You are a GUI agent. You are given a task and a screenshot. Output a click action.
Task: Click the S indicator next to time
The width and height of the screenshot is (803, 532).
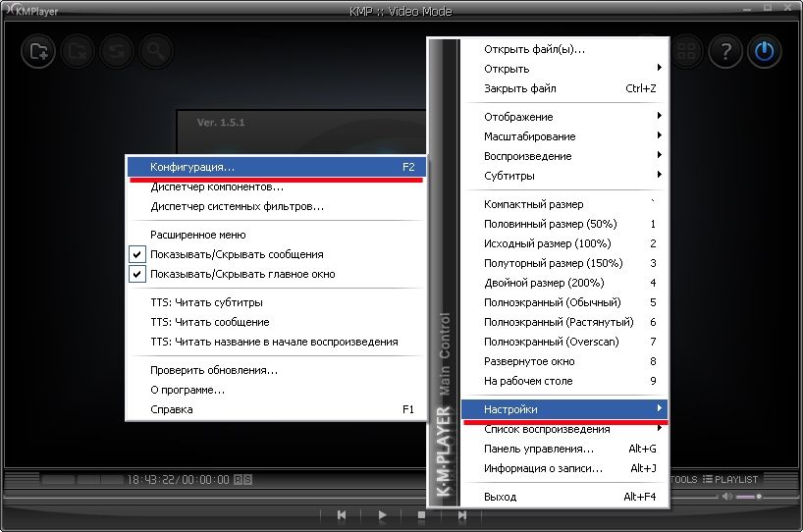(x=247, y=480)
